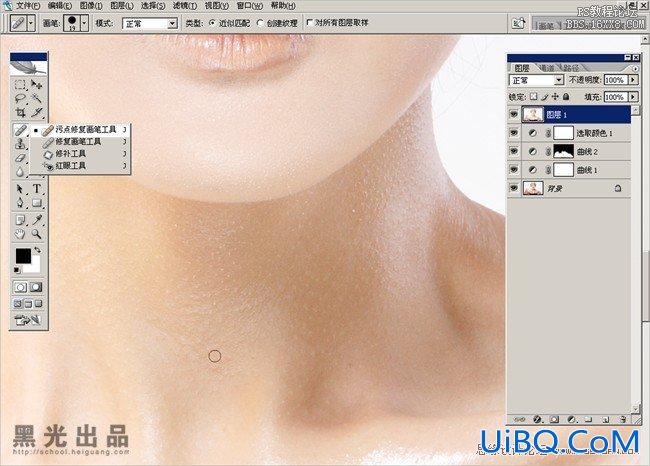Screen dimensions: 650x466
Task: Switch to Standard edit mode
Action: coord(20,287)
